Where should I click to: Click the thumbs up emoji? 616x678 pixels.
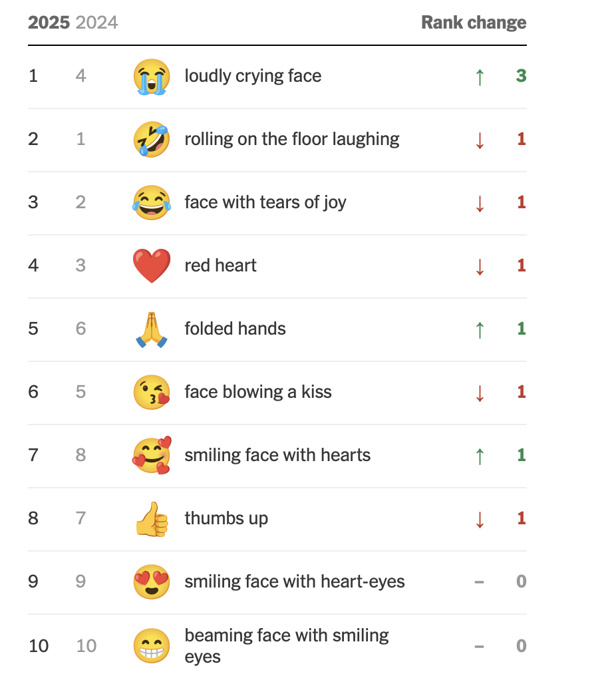click(x=152, y=519)
